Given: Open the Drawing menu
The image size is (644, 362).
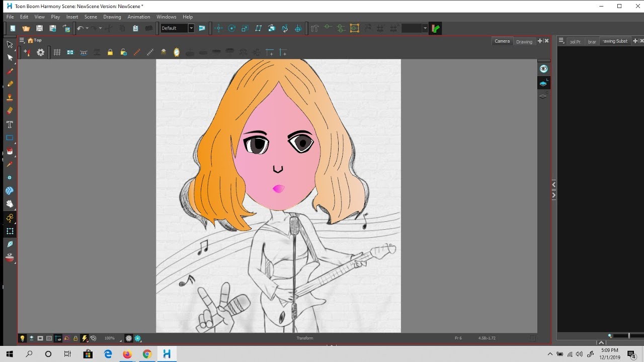Looking at the screenshot, I should pyautogui.click(x=112, y=17).
